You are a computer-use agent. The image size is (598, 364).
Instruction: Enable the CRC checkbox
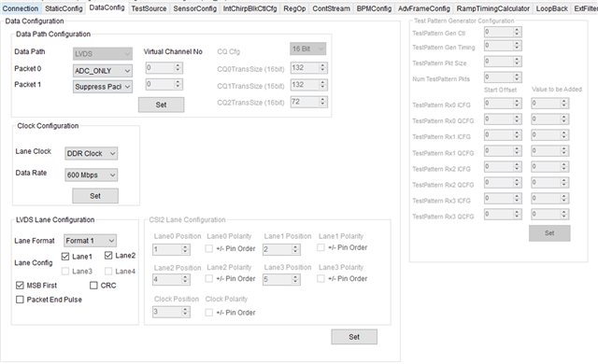click(x=93, y=286)
